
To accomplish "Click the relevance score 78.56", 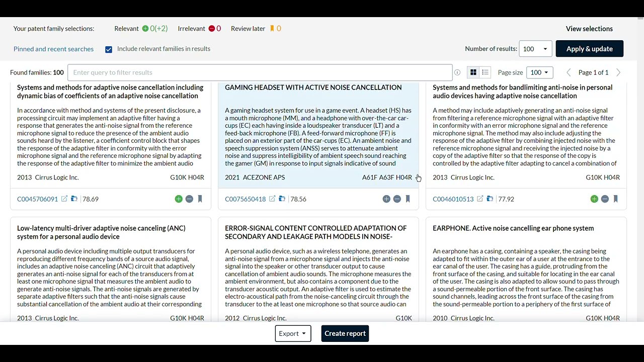I will (298, 199).
